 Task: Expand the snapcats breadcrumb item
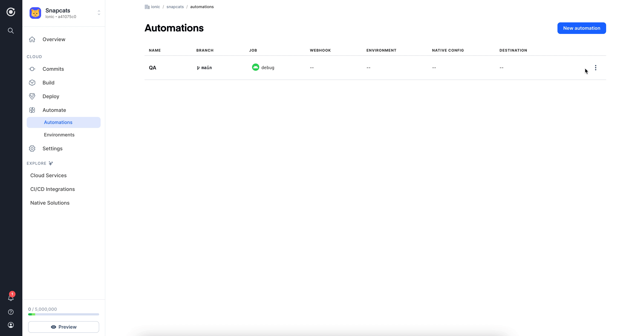[x=175, y=6]
